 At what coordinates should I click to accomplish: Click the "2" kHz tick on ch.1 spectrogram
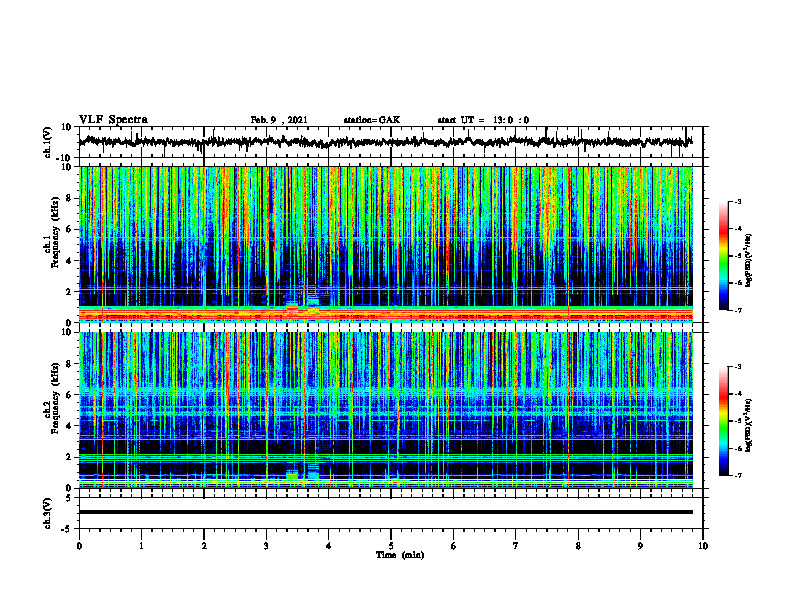(x=69, y=292)
